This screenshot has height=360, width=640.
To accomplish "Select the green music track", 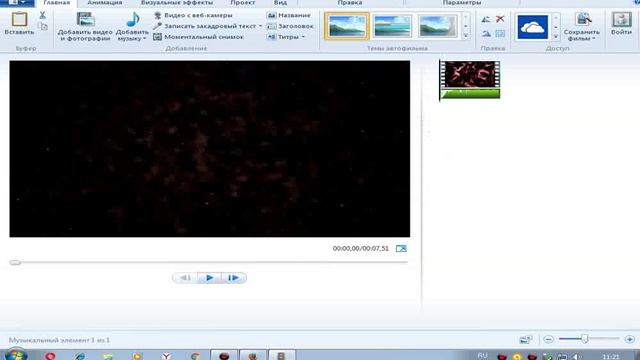I will pos(470,94).
